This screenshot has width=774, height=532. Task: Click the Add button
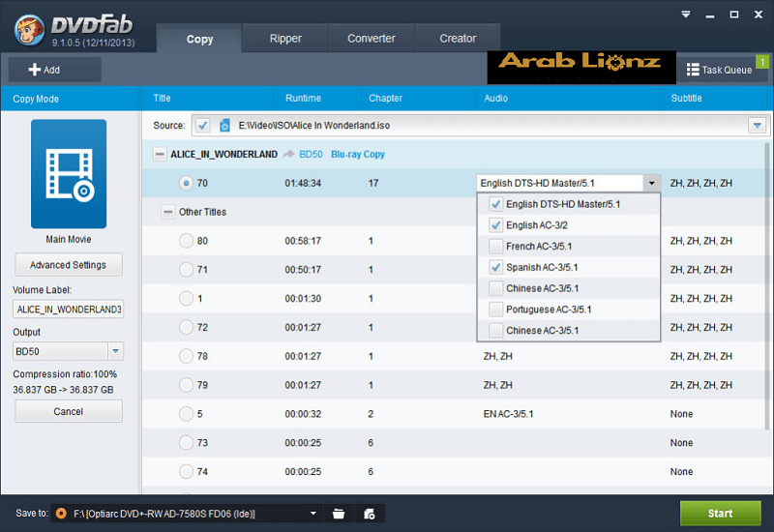(x=55, y=70)
